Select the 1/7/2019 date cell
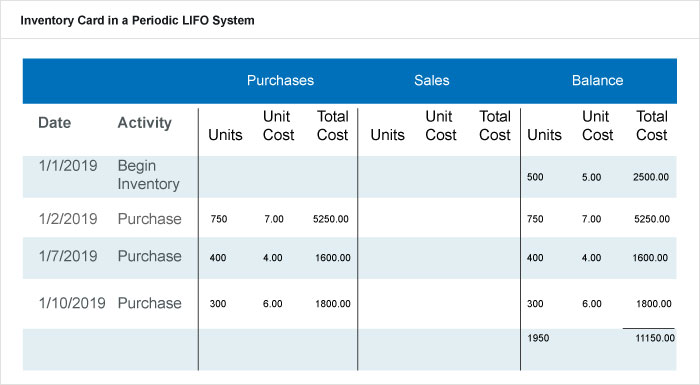Viewport: 700px width, 385px height. pos(68,256)
